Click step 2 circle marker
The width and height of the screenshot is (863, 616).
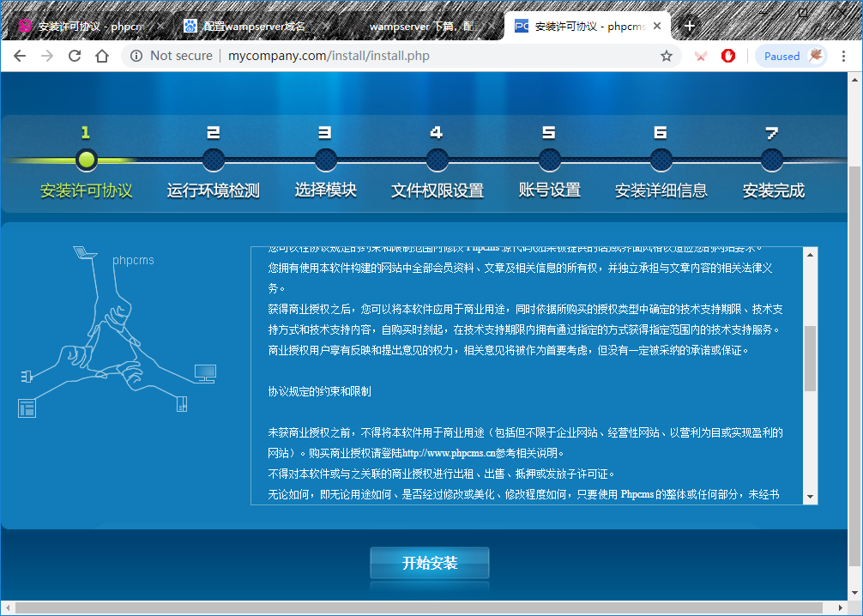coord(214,160)
